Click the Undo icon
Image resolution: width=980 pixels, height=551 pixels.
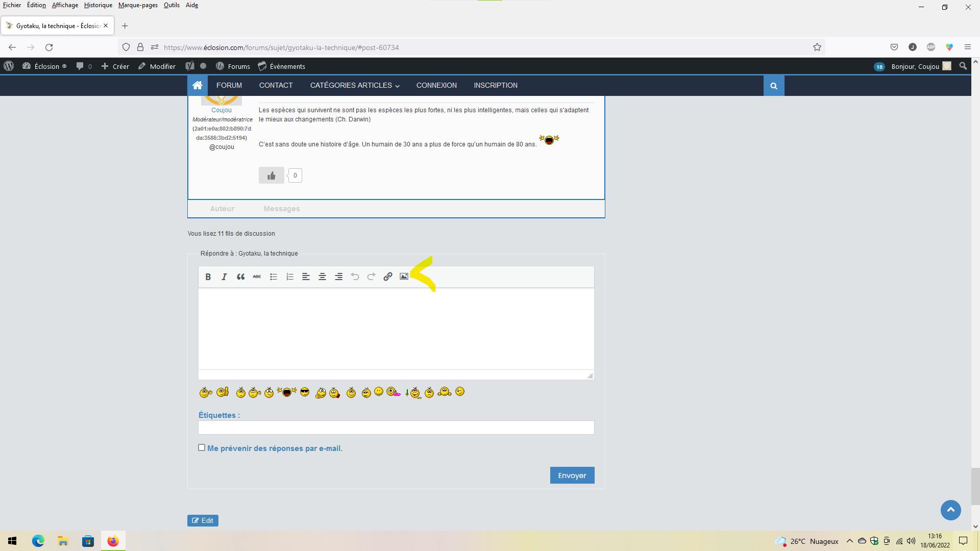point(355,276)
